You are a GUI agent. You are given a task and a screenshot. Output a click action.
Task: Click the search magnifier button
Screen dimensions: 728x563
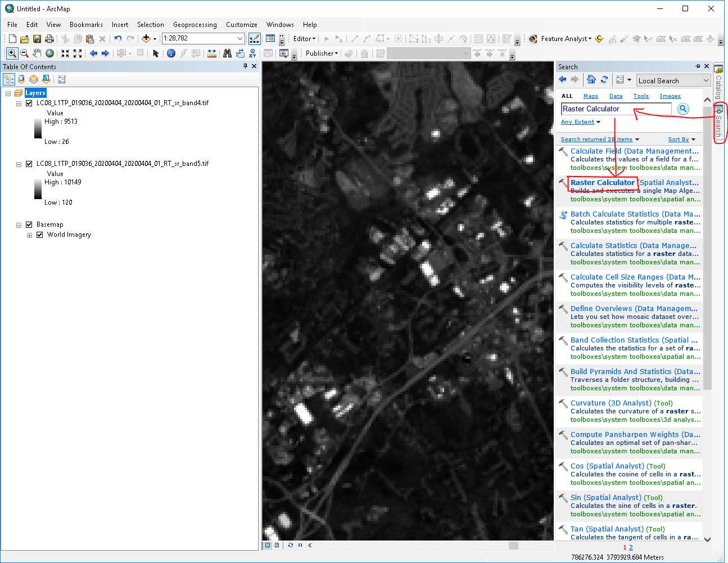pyautogui.click(x=683, y=109)
